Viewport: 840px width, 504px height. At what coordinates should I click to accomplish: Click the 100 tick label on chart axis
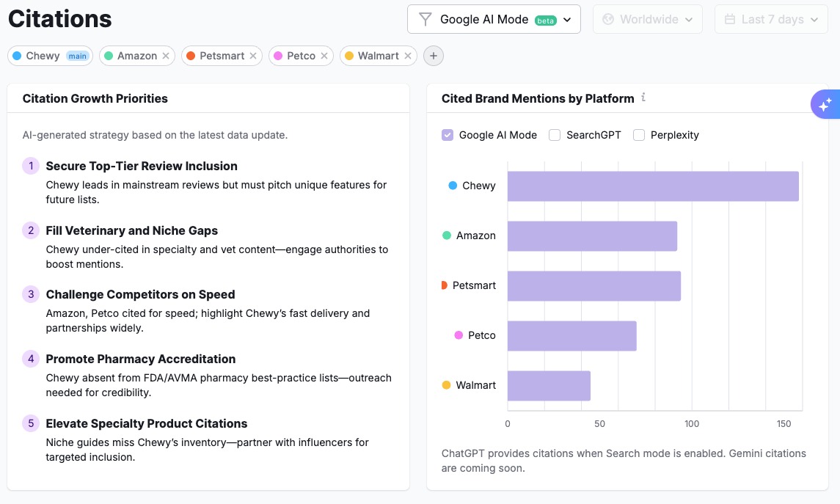pyautogui.click(x=692, y=423)
